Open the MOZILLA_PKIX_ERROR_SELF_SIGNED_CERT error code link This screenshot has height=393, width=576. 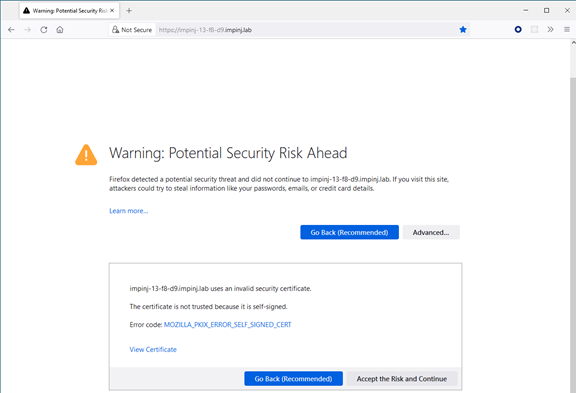tap(227, 325)
